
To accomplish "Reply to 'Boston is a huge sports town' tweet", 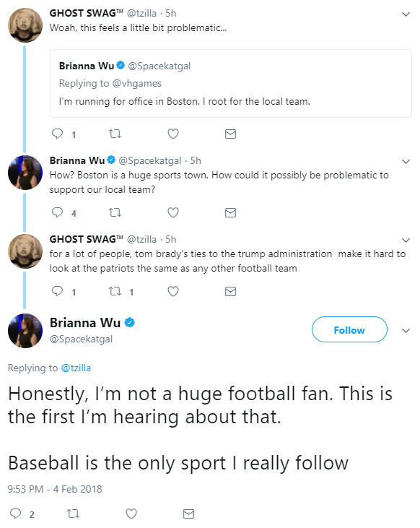I will tap(57, 212).
